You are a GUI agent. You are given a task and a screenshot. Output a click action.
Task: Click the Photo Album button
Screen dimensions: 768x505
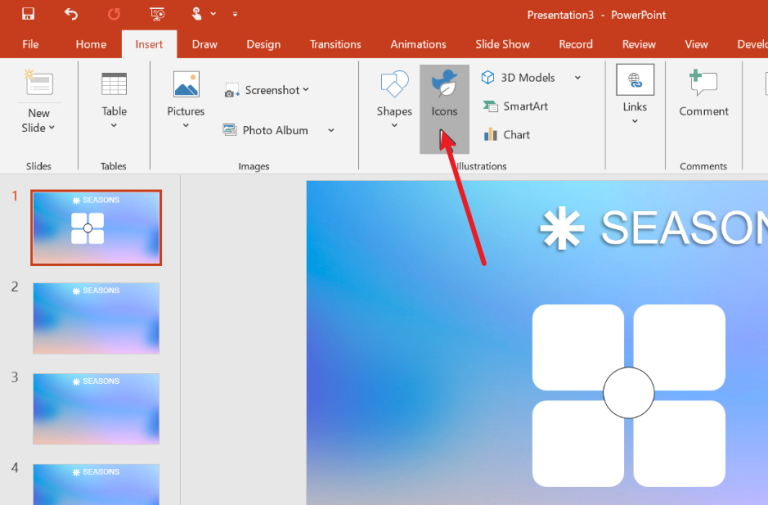coord(266,130)
